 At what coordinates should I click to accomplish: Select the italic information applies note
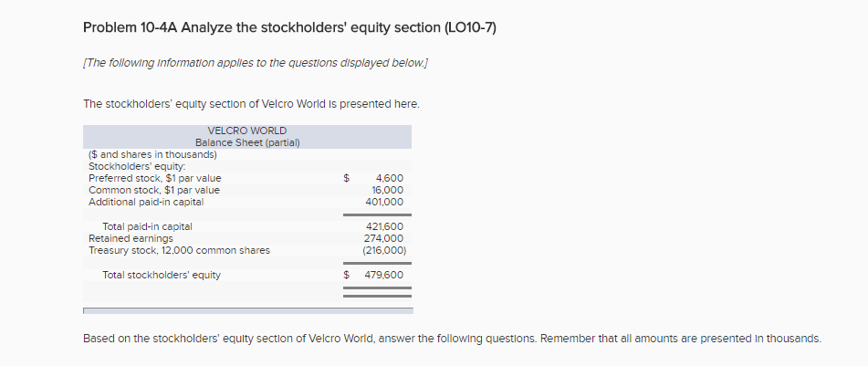(x=256, y=63)
